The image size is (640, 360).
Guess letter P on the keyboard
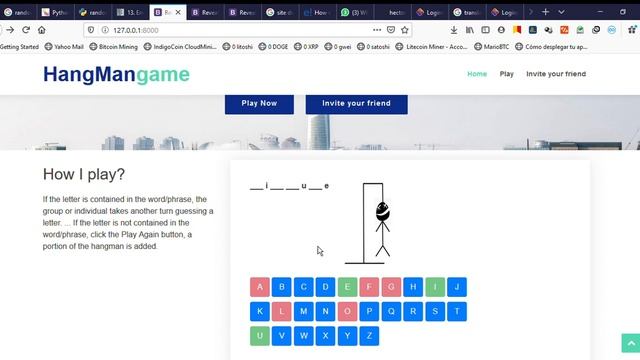click(369, 311)
